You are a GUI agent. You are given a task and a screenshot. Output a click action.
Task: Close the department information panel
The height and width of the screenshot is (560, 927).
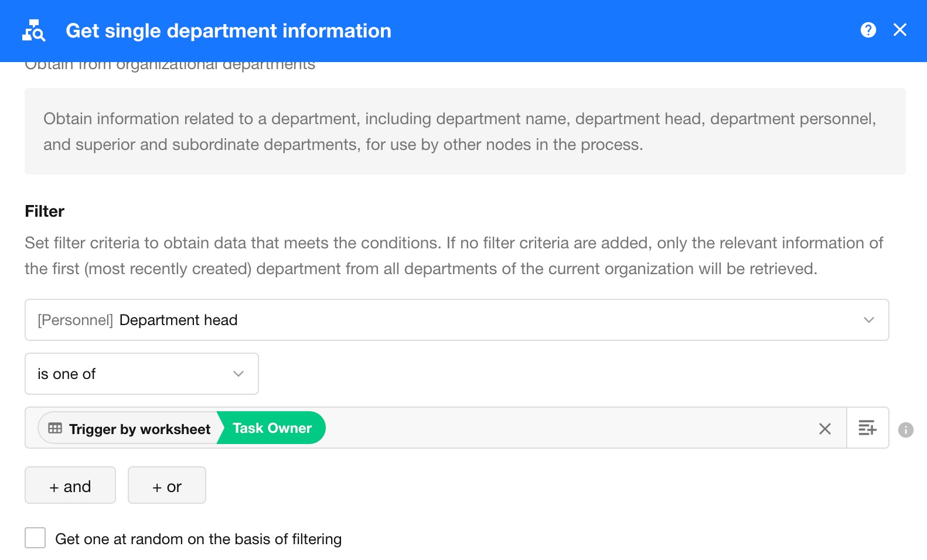tap(899, 30)
